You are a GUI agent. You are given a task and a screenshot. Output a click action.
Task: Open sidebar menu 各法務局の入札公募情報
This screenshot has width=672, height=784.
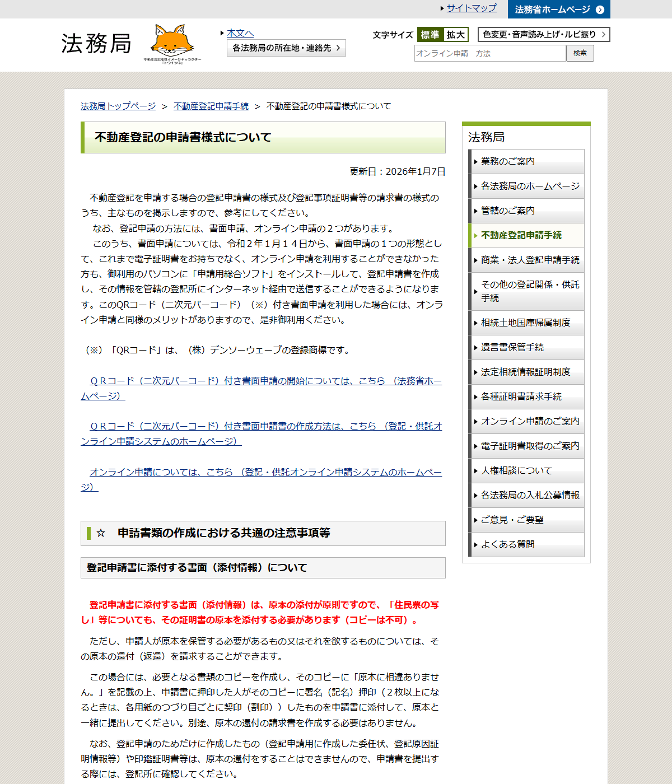tap(526, 495)
